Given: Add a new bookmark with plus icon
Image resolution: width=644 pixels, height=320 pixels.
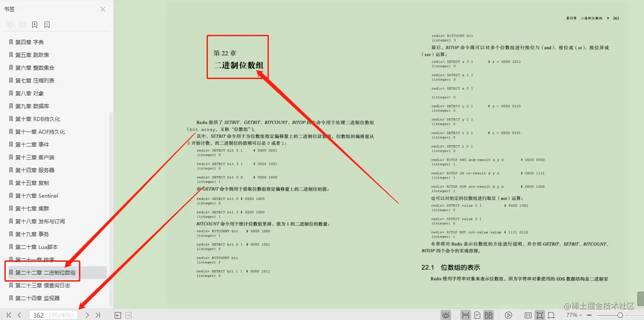Looking at the screenshot, I should click(34, 25).
